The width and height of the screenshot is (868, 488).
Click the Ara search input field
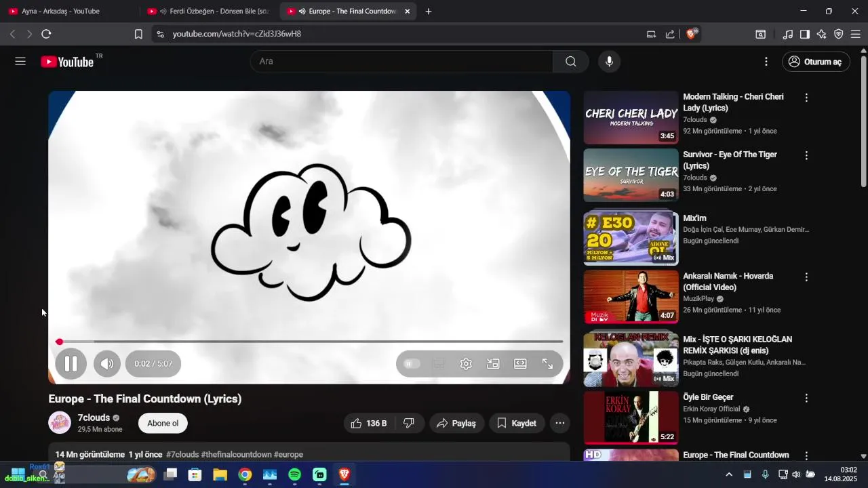coord(401,62)
